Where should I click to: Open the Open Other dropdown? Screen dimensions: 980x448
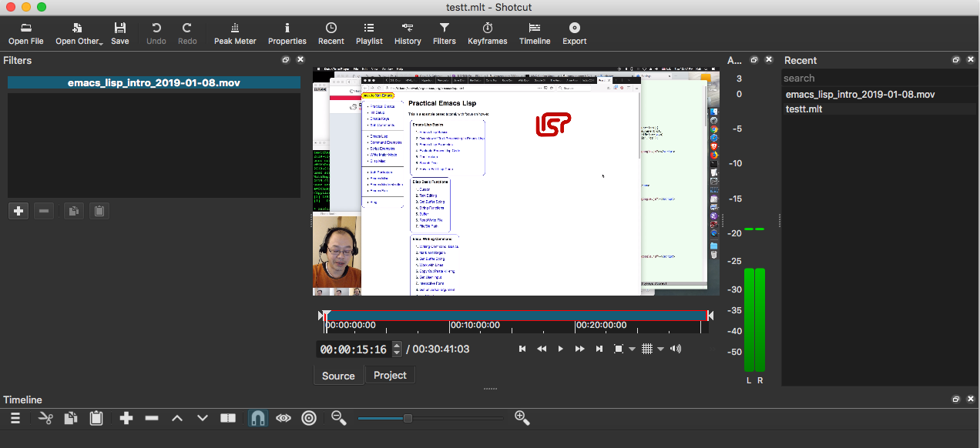(x=79, y=33)
